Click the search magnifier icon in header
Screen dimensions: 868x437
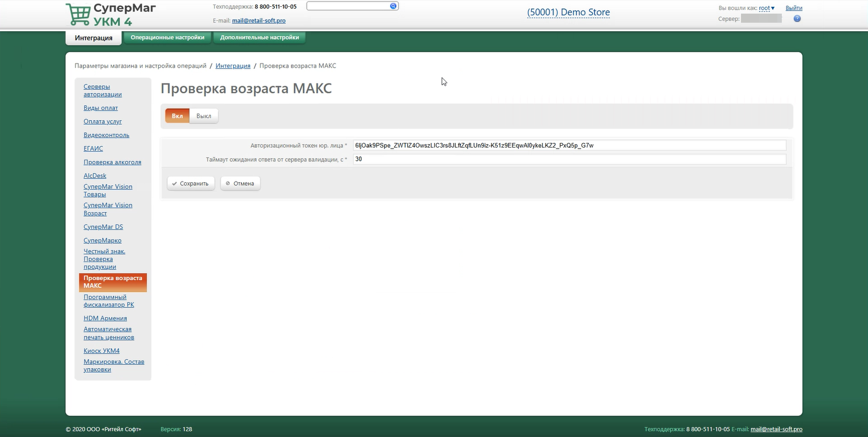(393, 6)
